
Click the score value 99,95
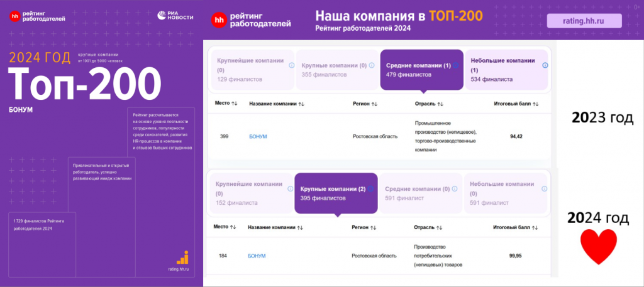(516, 256)
